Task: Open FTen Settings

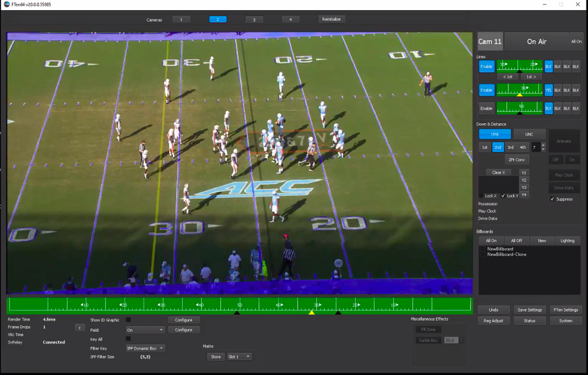Action: point(565,310)
